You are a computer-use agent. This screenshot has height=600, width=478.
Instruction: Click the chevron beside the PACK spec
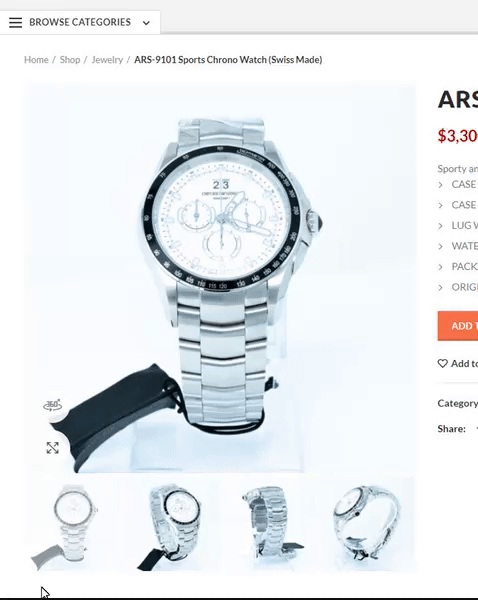coord(440,267)
